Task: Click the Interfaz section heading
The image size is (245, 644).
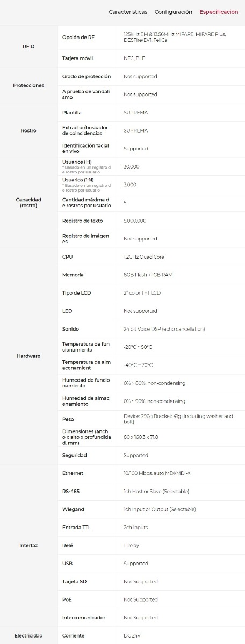Action: coord(29,545)
